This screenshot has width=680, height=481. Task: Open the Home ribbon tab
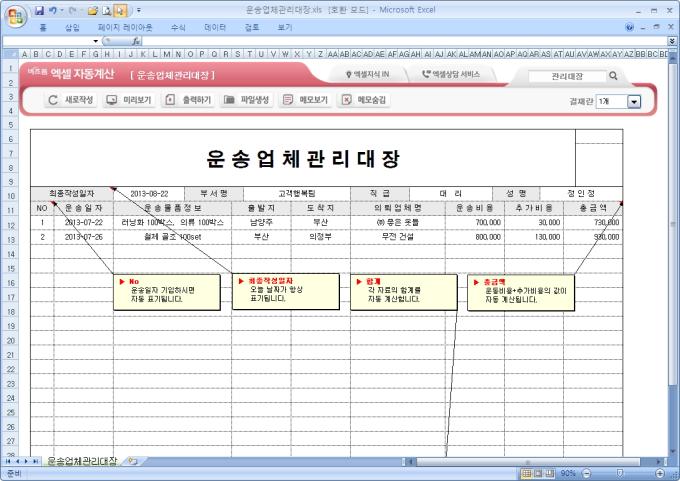(42, 28)
